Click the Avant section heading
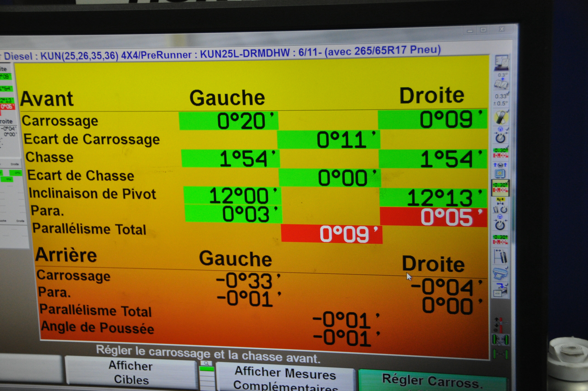588x391 pixels. (x=47, y=99)
